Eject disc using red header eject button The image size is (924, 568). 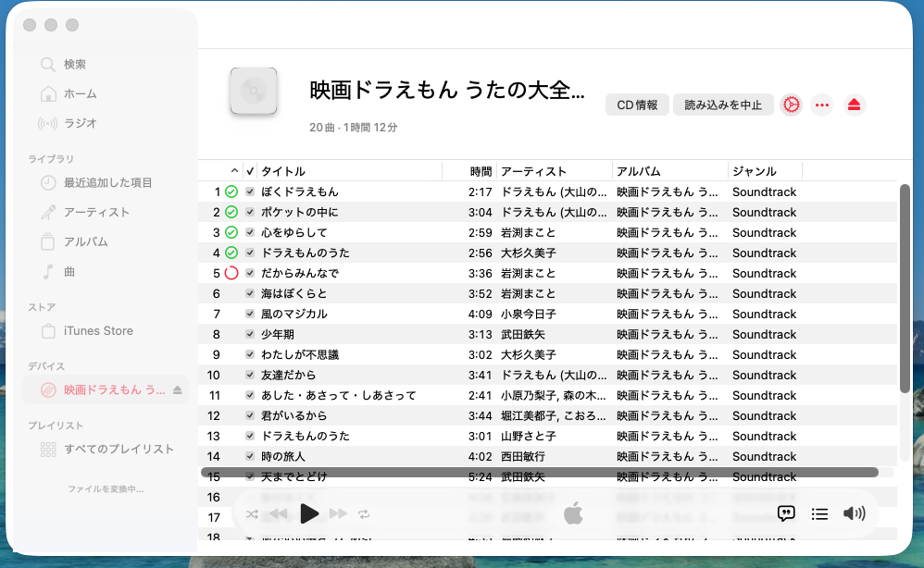(854, 105)
